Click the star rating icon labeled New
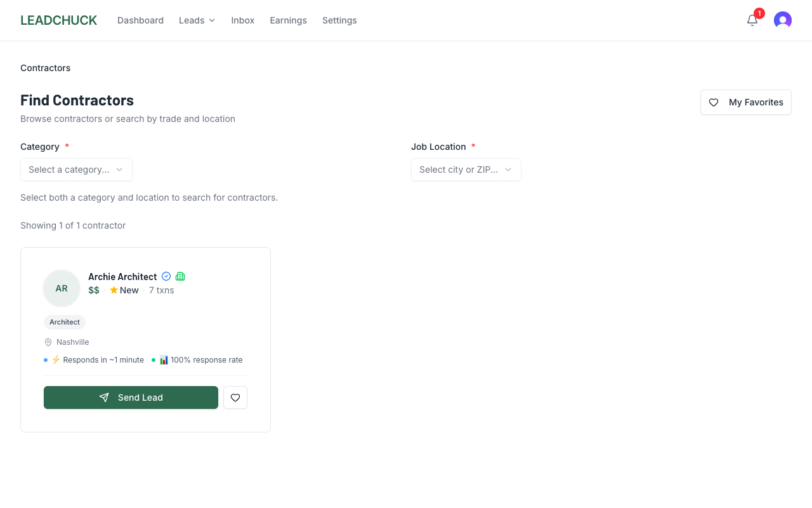This screenshot has width=812, height=508. point(114,290)
